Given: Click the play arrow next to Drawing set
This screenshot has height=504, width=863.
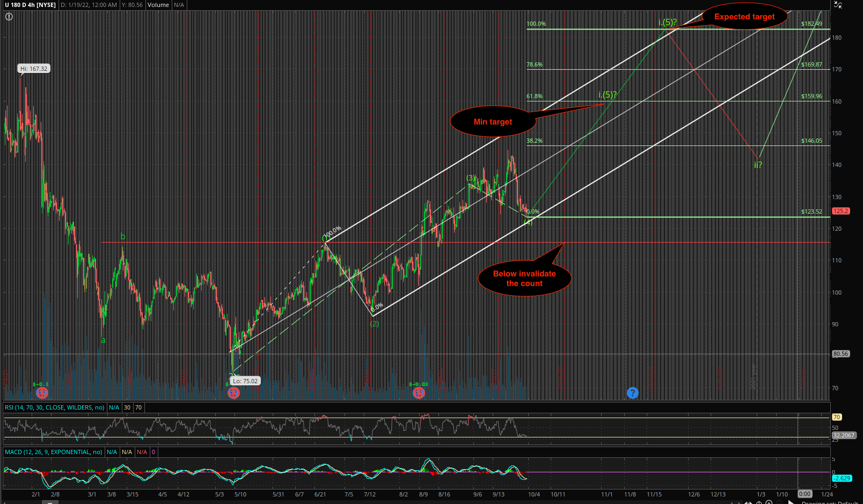Looking at the screenshot, I should coord(791,502).
